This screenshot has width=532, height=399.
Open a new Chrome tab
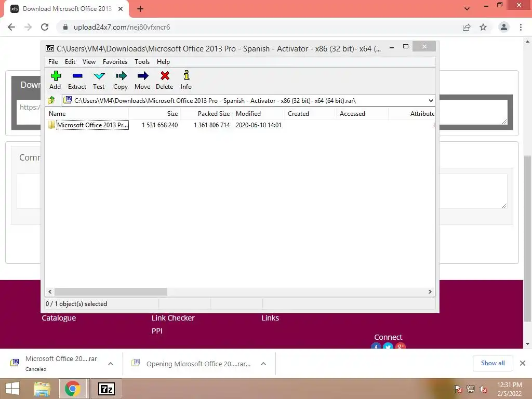[140, 9]
